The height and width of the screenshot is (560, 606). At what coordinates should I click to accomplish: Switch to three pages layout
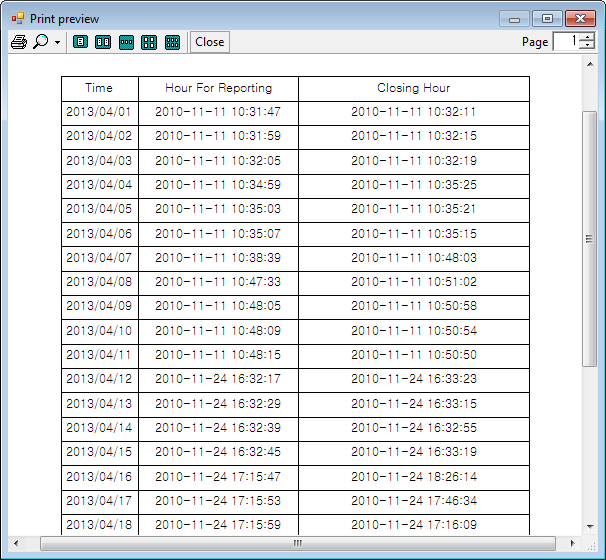(126, 42)
